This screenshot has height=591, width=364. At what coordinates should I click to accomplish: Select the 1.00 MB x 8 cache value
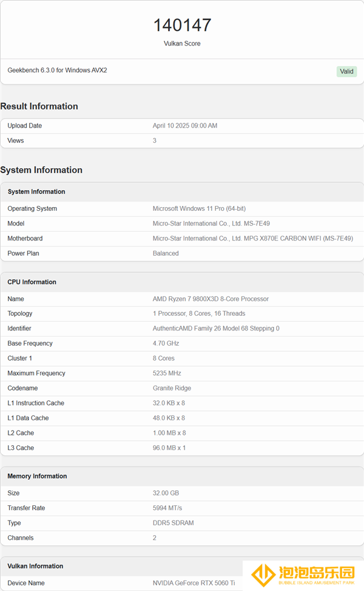coord(169,433)
